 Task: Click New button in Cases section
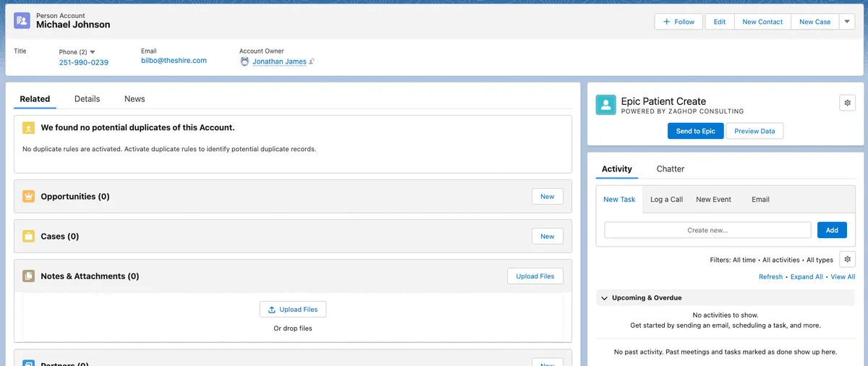point(548,236)
